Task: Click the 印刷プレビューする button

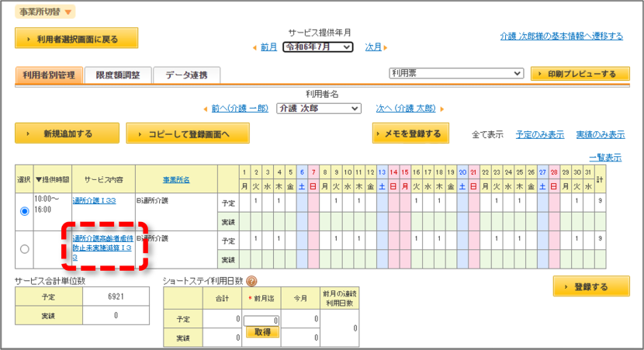Action: click(580, 74)
